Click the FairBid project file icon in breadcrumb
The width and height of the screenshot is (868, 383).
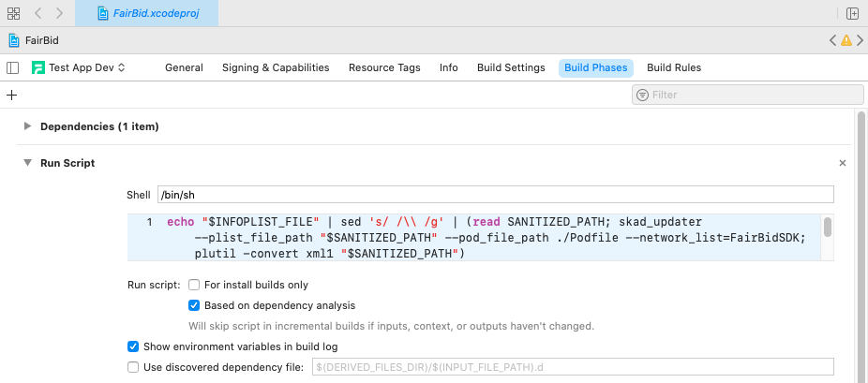(x=14, y=40)
